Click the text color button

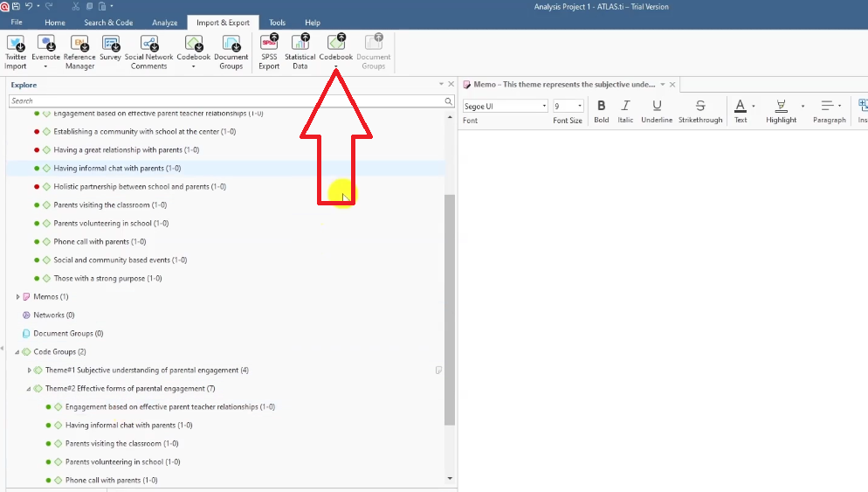pyautogui.click(x=740, y=106)
